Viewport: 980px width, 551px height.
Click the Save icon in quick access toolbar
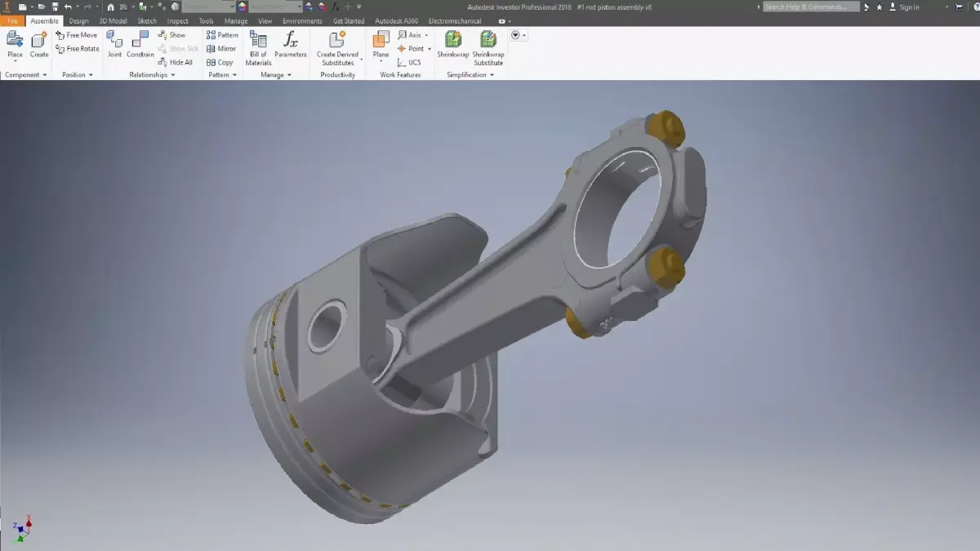[x=55, y=7]
